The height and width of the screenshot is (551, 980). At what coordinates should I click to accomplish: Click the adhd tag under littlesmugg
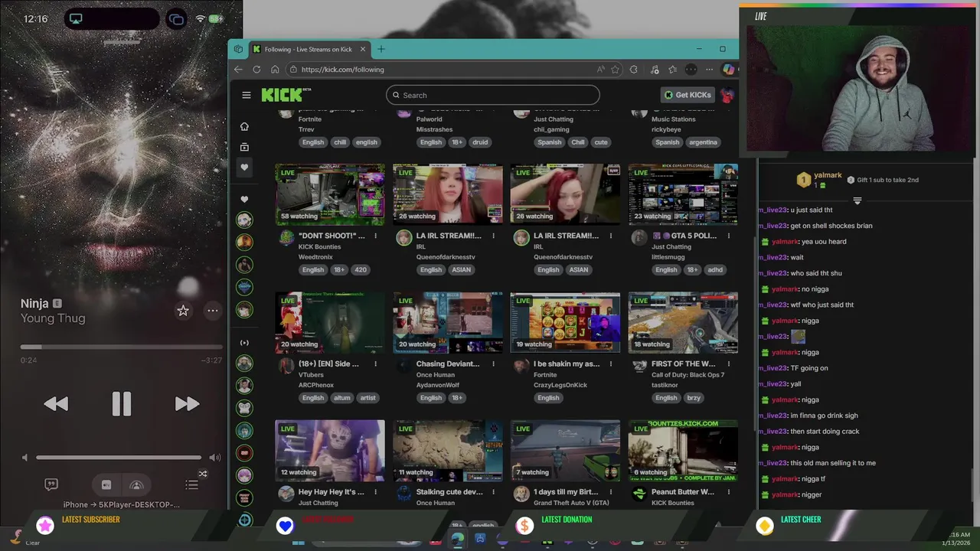(x=715, y=269)
